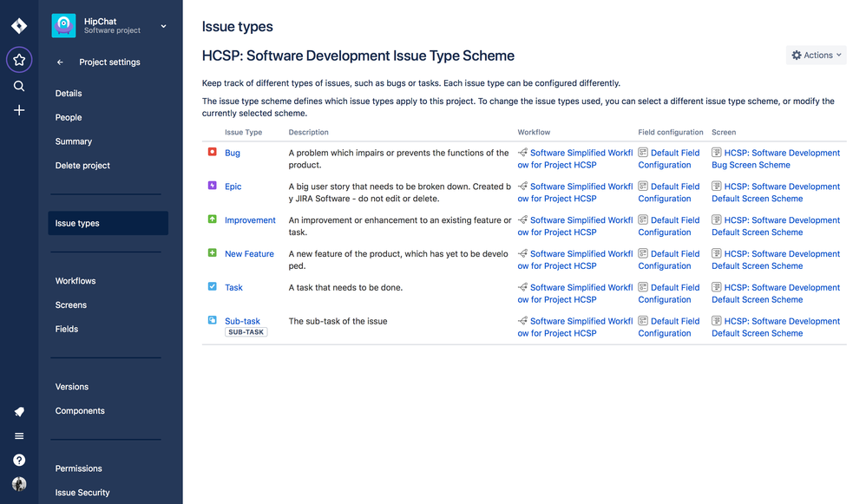This screenshot has height=504, width=866.
Task: Click field configuration icon in Improvement row
Action: pos(643,219)
